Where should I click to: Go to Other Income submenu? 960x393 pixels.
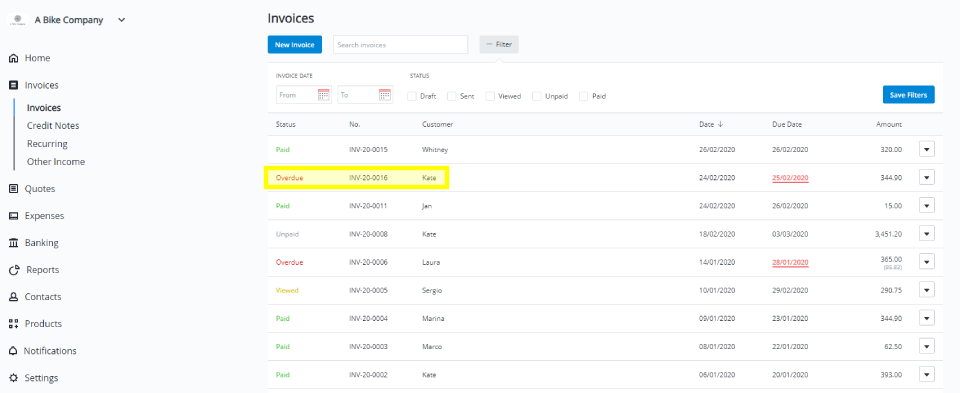coord(56,162)
